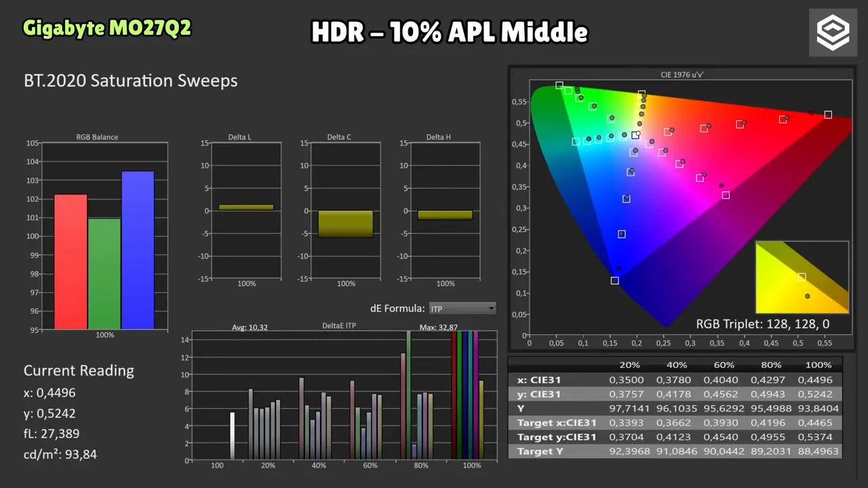Click the "RGB Triplet: 128, 128, 0" text
The height and width of the screenshot is (488, 868).
click(763, 324)
